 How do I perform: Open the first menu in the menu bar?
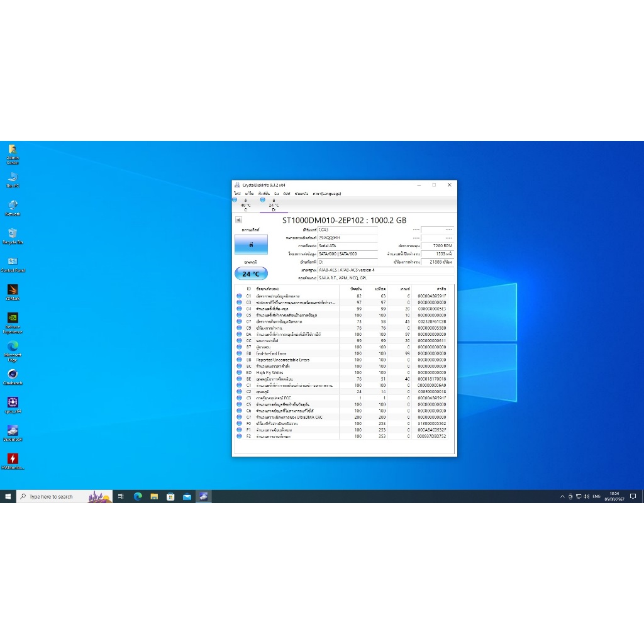(x=237, y=194)
